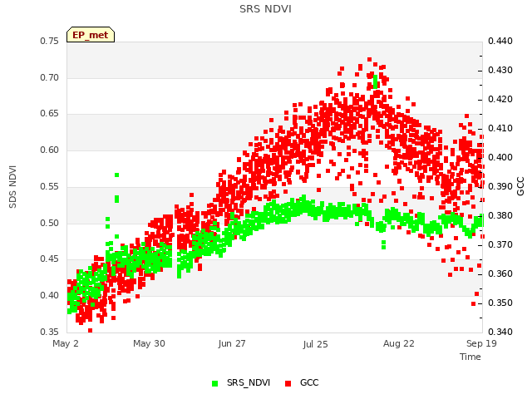Click the 0.70 left axis value
The width and height of the screenshot is (532, 399).
[x=50, y=77]
